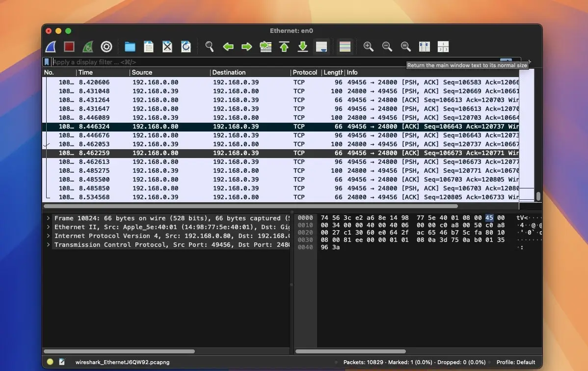Viewport: 588px width, 371px height.
Task: Select the packet at time 8.446089
Action: coord(281,117)
